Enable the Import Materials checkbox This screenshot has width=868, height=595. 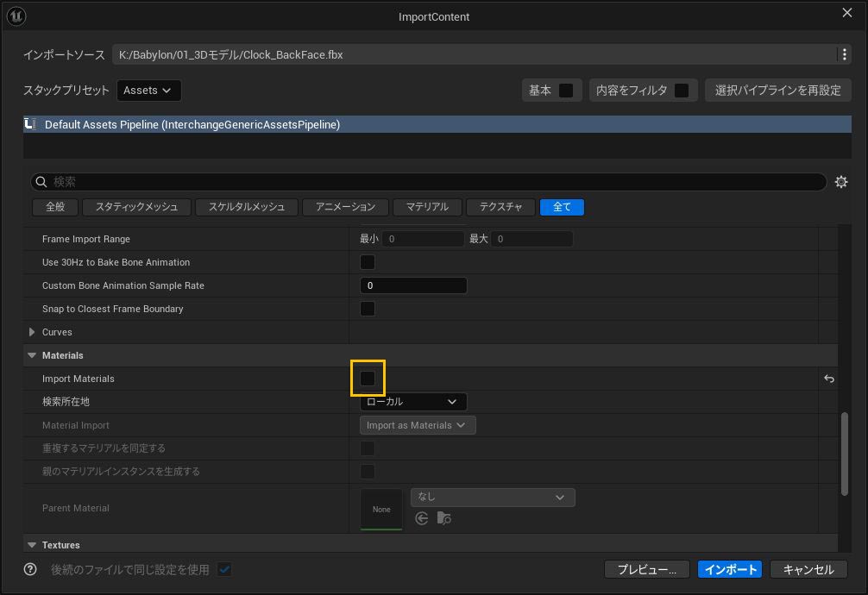368,379
